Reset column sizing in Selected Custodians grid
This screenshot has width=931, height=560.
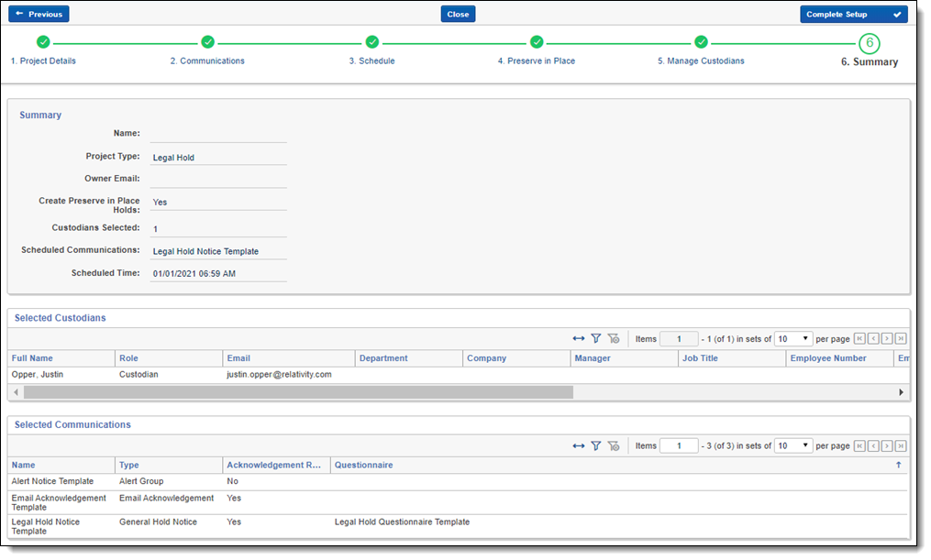pos(578,339)
